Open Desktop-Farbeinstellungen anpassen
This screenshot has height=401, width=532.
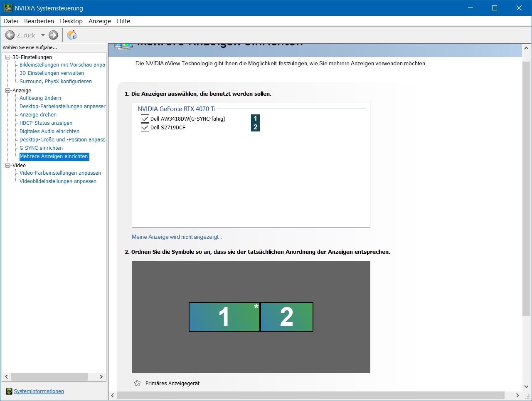coord(62,106)
